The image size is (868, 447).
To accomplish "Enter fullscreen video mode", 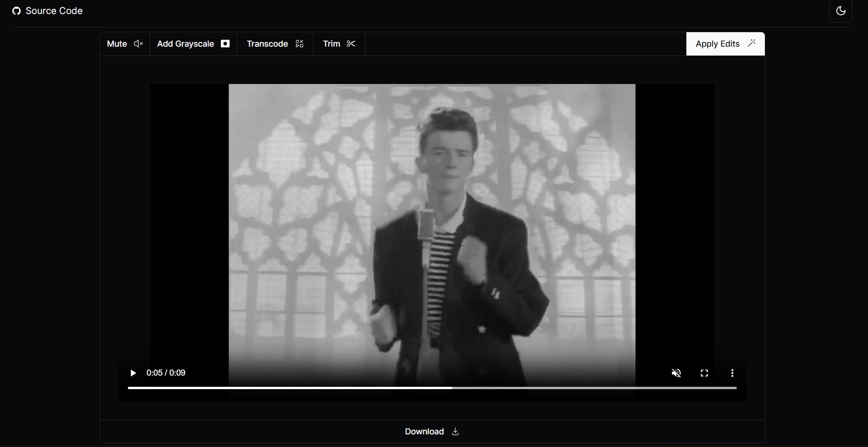I will point(704,373).
